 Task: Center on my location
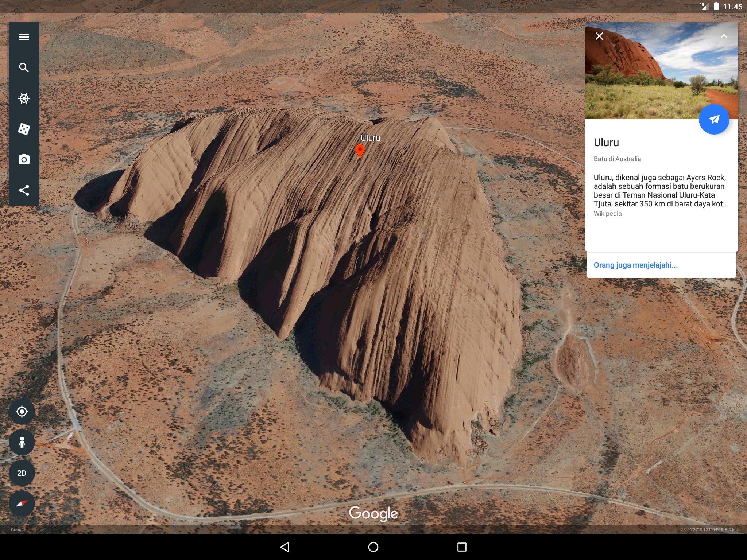pyautogui.click(x=22, y=412)
